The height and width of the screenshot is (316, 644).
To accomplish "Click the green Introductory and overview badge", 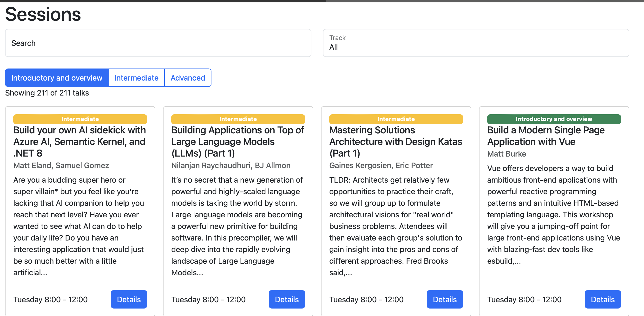I will pyautogui.click(x=554, y=119).
